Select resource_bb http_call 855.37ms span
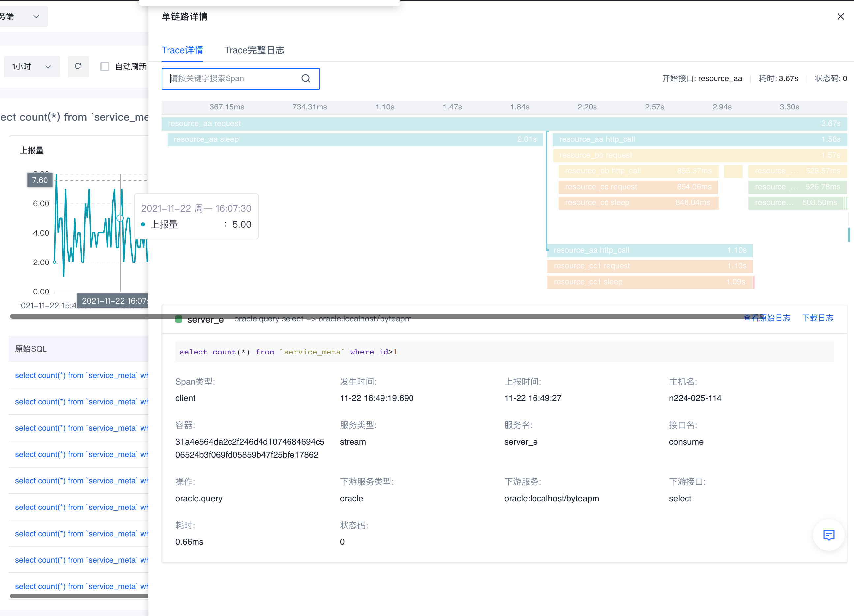The image size is (854, 616). (638, 171)
